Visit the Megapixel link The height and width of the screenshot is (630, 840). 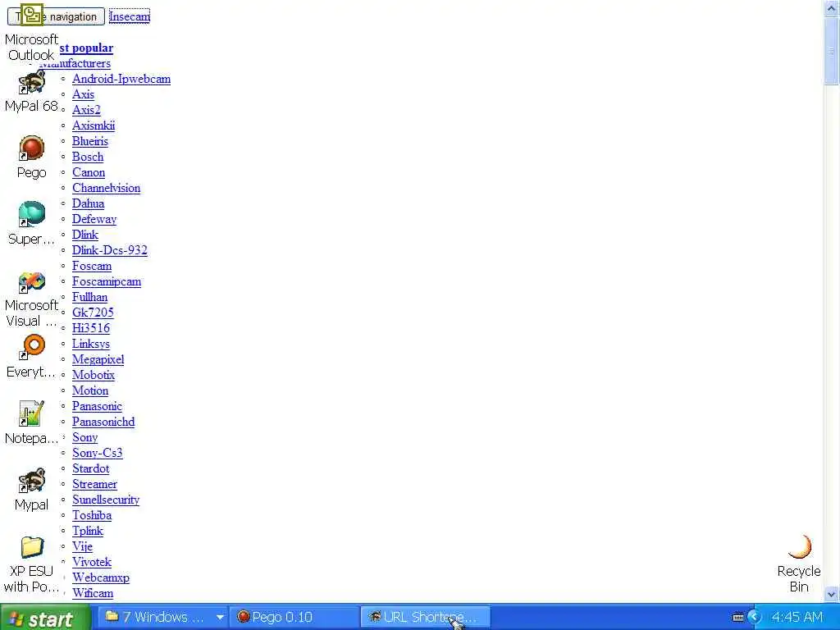(98, 359)
